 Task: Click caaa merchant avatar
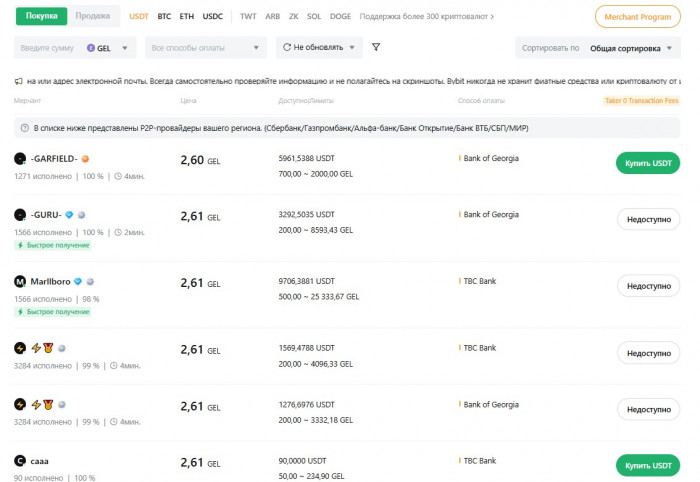click(x=20, y=461)
